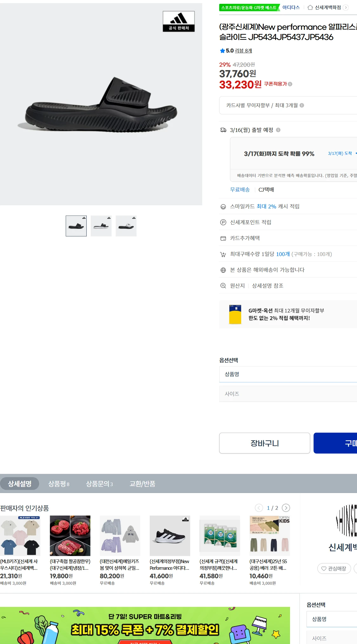Open the lower 상품명 dropdown in side panel
The width and height of the screenshot is (357, 644).
332,619
